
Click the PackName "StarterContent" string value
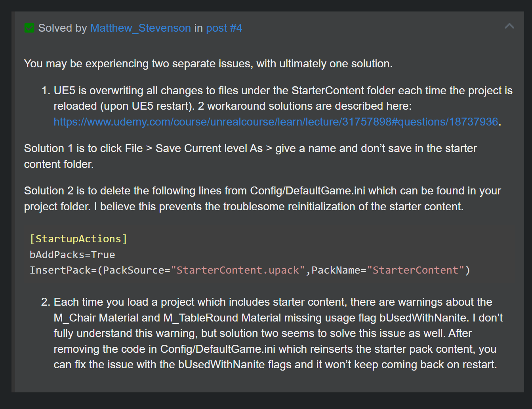(415, 270)
